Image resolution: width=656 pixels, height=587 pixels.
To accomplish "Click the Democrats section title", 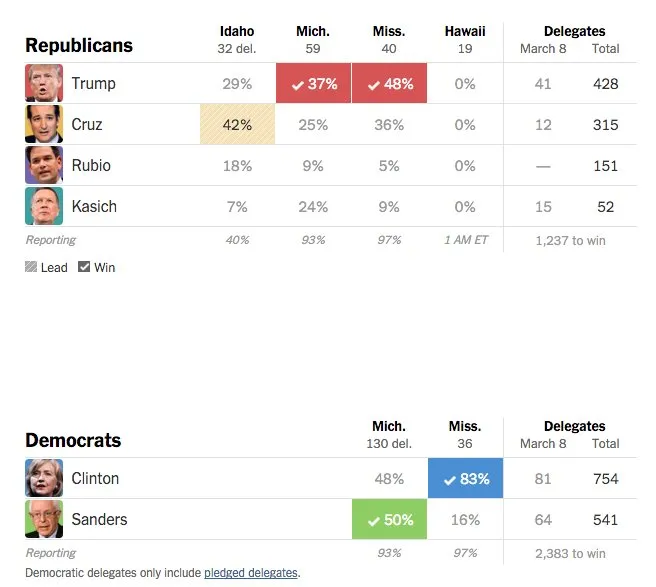I will coord(73,440).
